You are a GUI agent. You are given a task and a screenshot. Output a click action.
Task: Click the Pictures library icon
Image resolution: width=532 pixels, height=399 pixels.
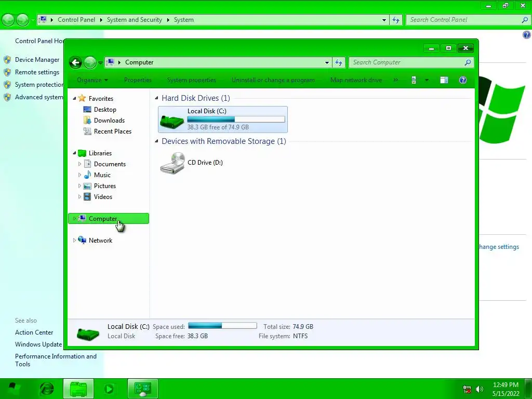point(87,186)
